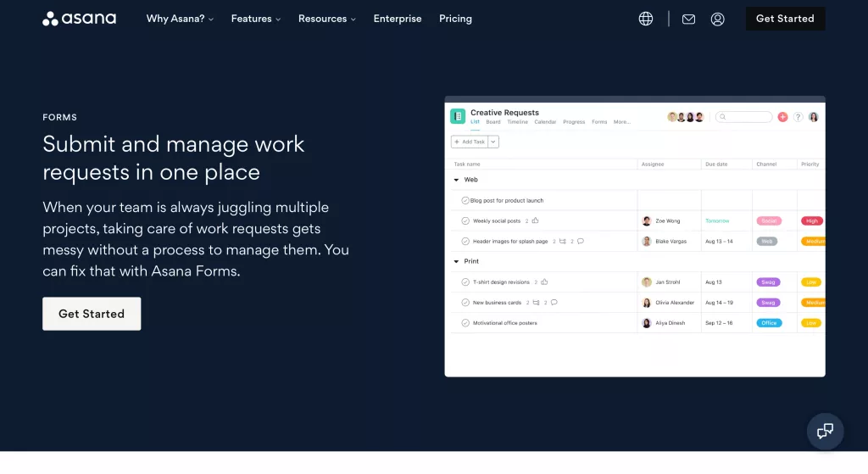Screen dimensions: 868x474
Task: Open comments on New business cards
Action: click(554, 303)
